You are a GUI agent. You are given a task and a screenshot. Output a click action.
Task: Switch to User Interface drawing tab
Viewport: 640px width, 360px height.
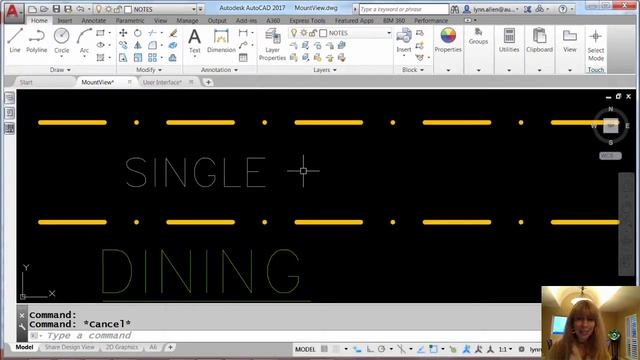(x=162, y=82)
